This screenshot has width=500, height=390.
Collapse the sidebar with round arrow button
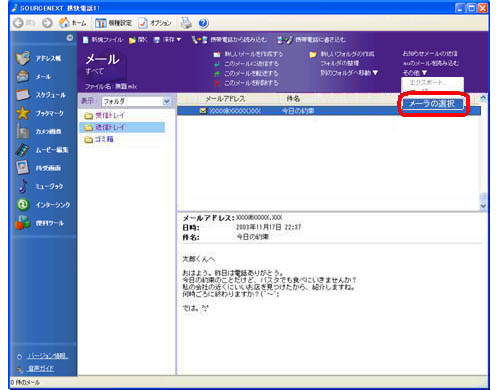(x=70, y=38)
